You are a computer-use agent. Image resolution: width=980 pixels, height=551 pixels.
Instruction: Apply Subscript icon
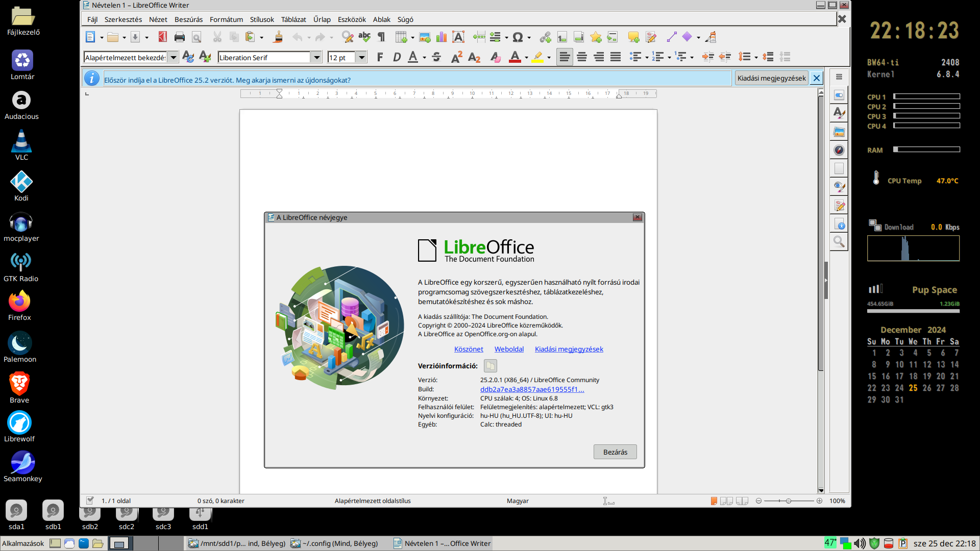tap(474, 57)
